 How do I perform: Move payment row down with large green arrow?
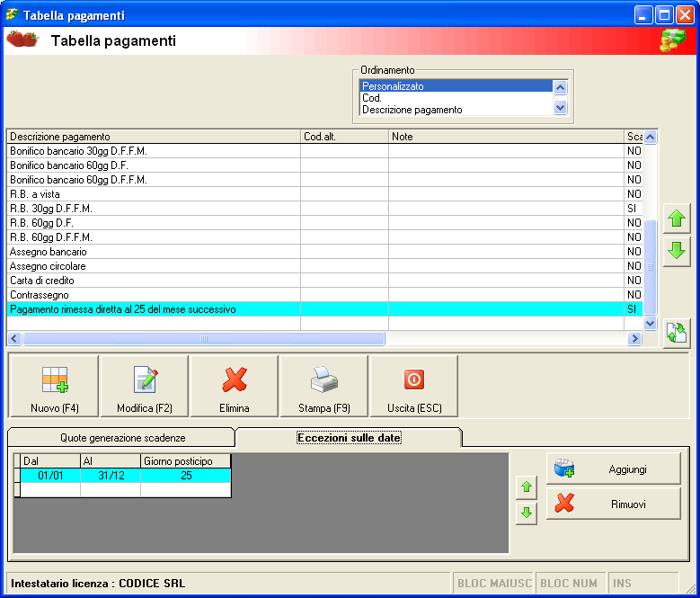click(x=677, y=251)
